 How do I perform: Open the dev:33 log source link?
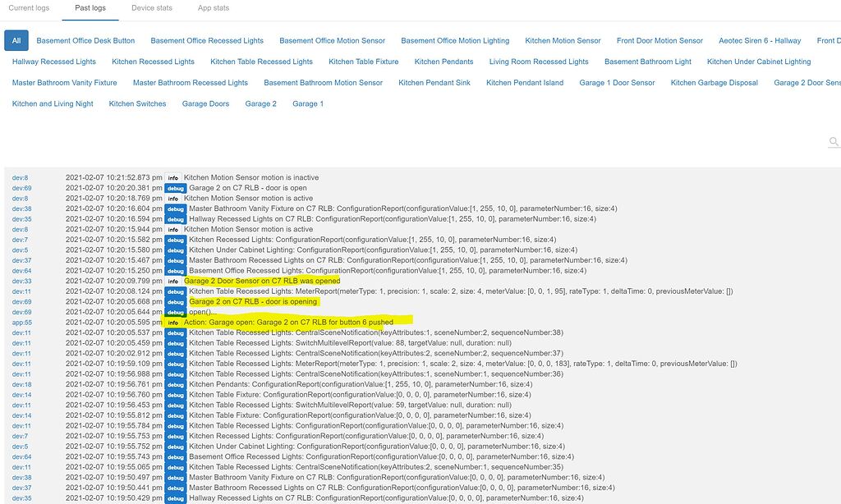point(21,281)
